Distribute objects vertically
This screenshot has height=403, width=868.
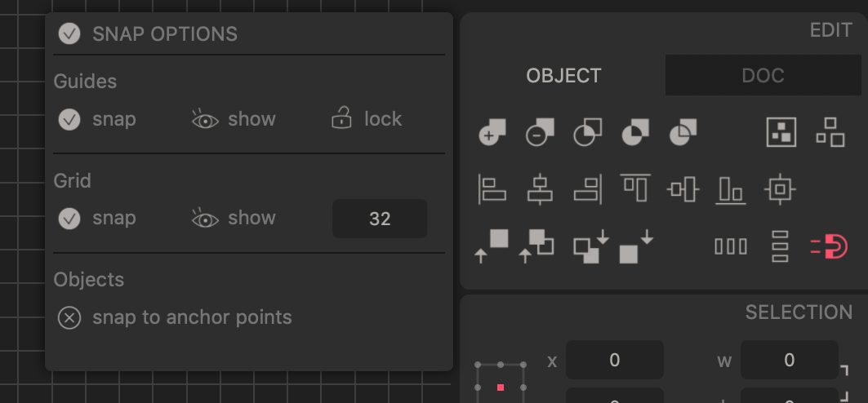(780, 246)
